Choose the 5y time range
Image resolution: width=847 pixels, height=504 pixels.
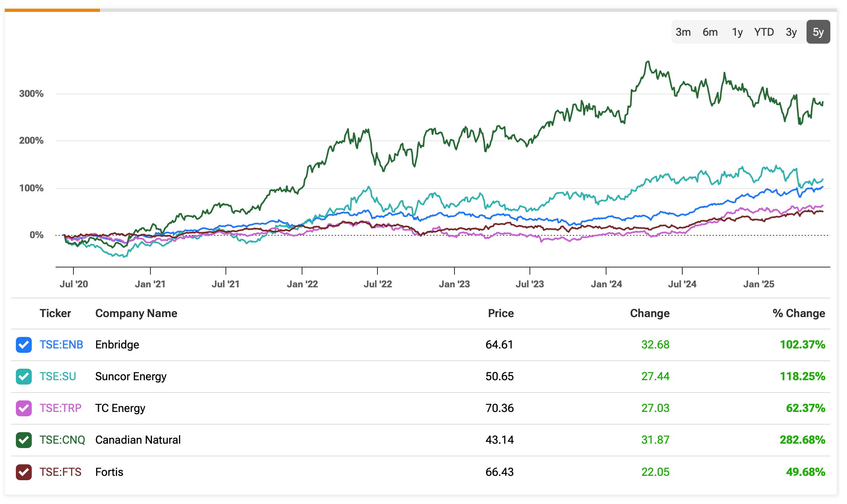coord(818,32)
